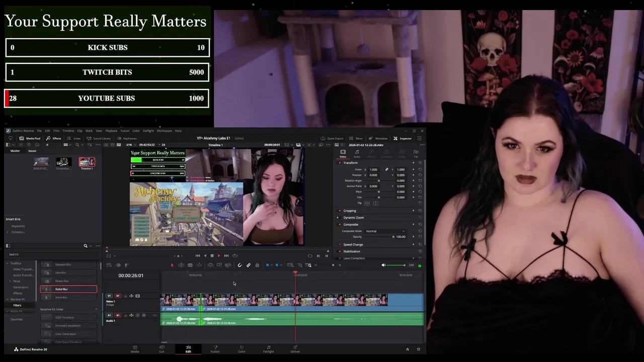
Task: Open the Keyframes panel
Action: (x=127, y=138)
